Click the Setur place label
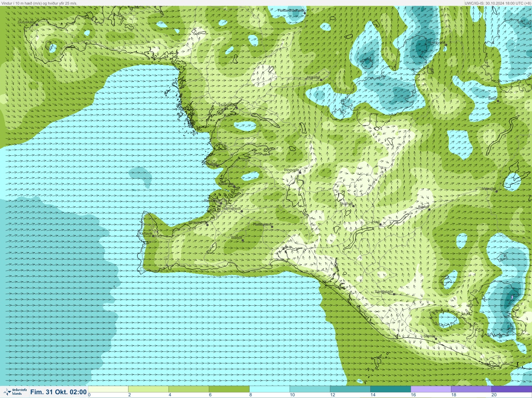The image size is (532, 398). coord(492,98)
